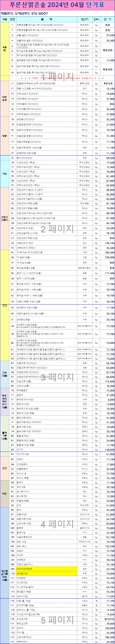This screenshot has width=115, height=644.
Task: Click the 우즈베키스탄 origin cell
Action: click(x=85, y=541)
